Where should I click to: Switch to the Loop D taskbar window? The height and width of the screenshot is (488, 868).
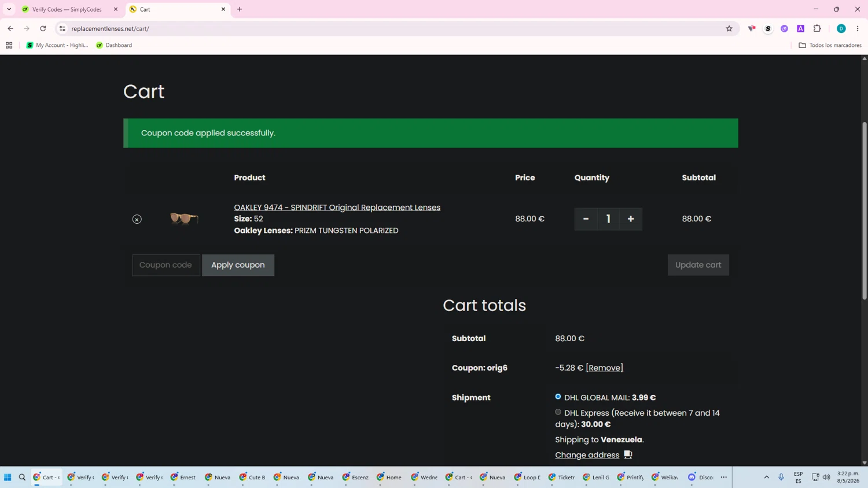(x=528, y=477)
